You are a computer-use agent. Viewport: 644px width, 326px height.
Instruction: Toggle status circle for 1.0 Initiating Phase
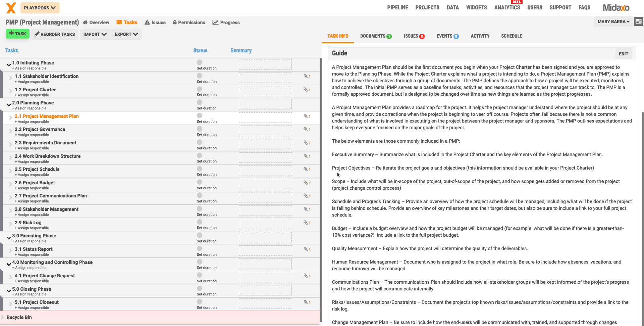pos(200,62)
